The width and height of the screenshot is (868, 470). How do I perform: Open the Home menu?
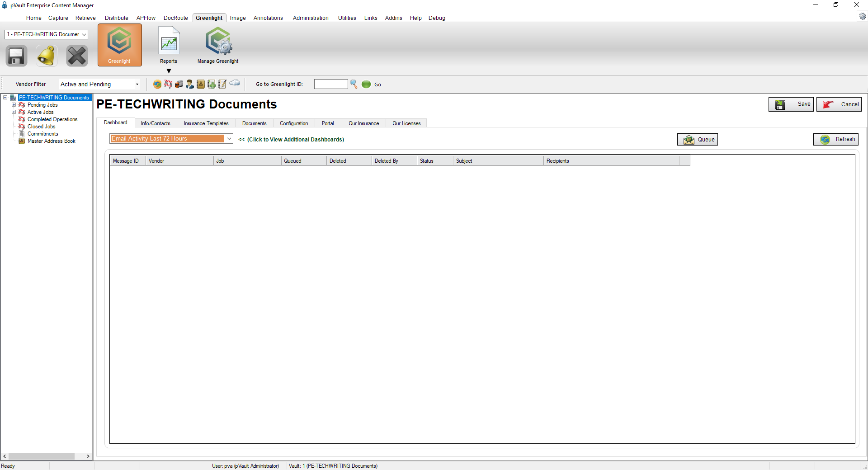click(34, 18)
